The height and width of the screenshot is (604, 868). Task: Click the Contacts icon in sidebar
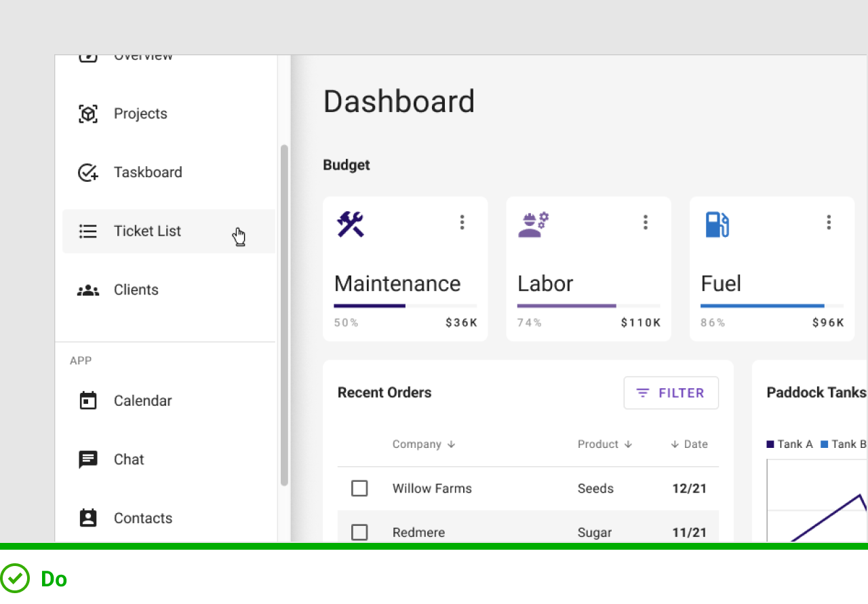88,518
